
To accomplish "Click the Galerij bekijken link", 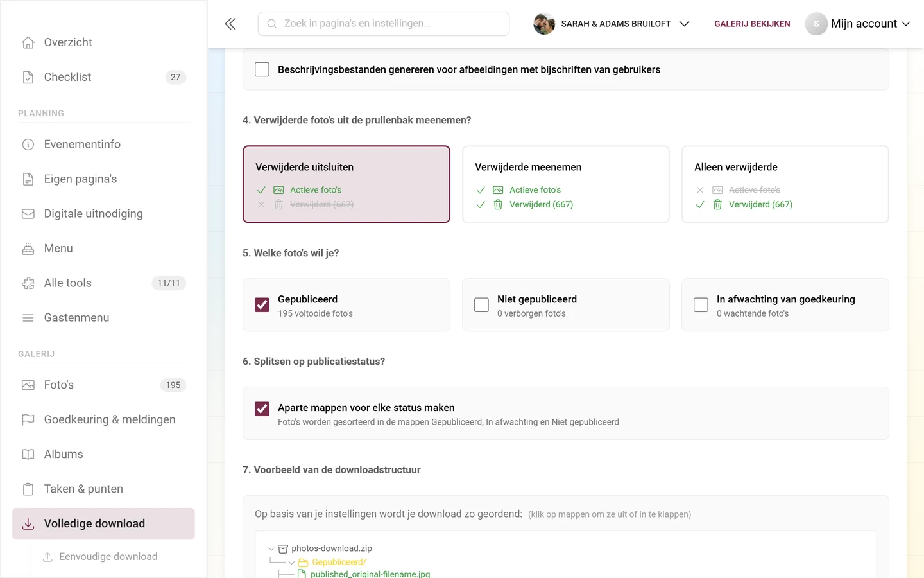I will point(752,24).
